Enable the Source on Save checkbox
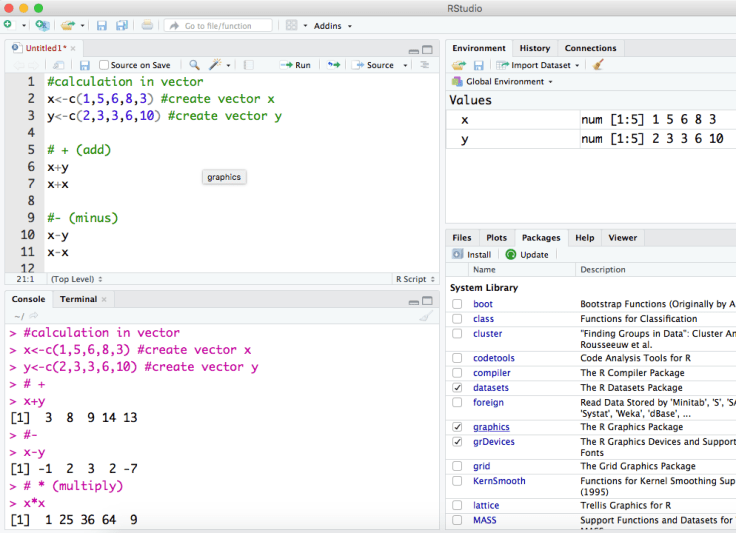Image resolution: width=736 pixels, height=533 pixels. [104, 65]
